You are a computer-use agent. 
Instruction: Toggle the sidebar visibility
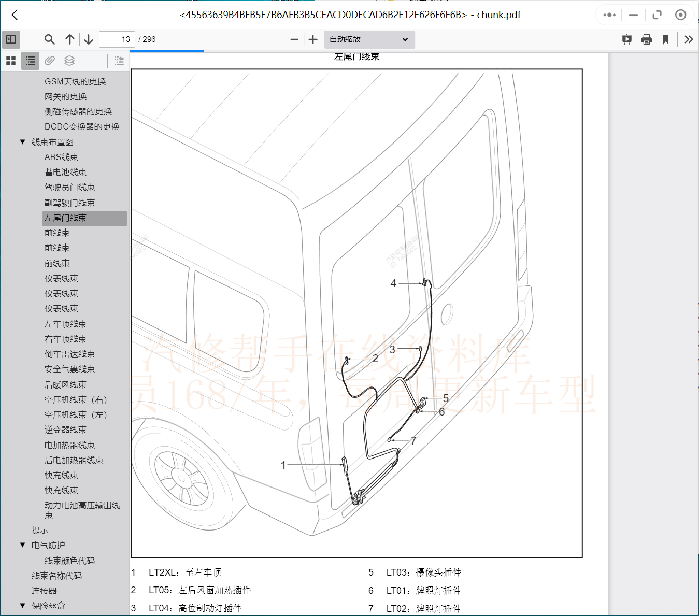11,39
